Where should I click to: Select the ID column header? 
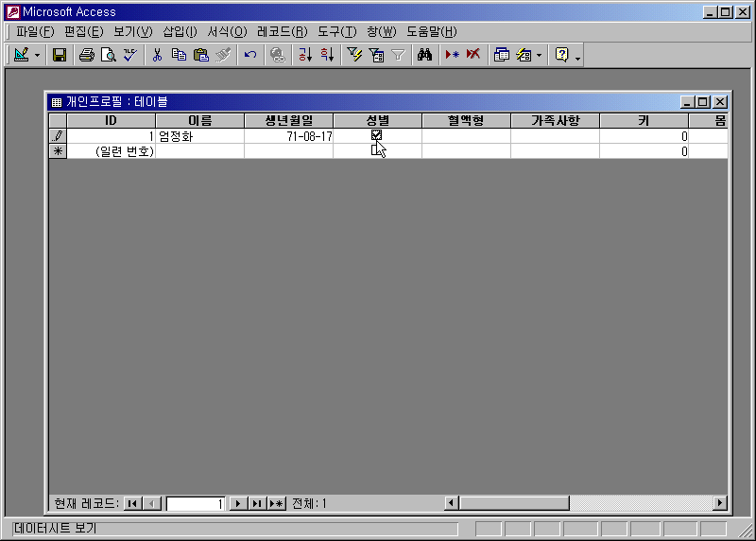pyautogui.click(x=112, y=121)
